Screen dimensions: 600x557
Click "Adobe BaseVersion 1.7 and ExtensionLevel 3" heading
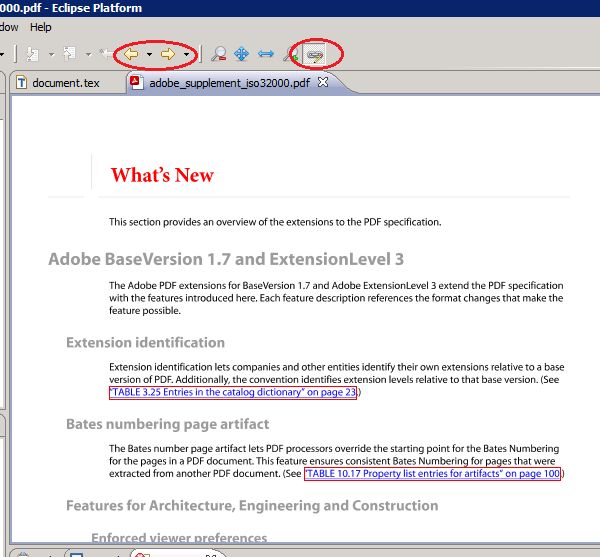pyautogui.click(x=226, y=259)
